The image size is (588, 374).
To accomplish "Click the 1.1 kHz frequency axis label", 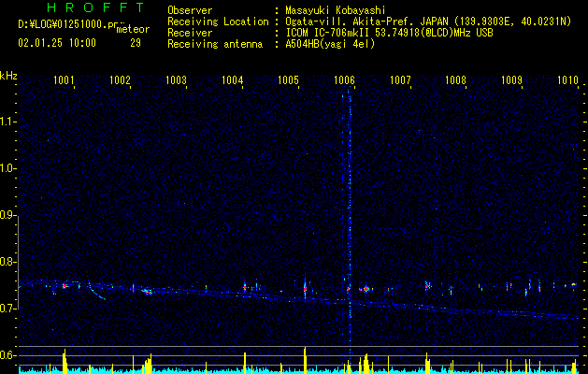I will (x=7, y=122).
